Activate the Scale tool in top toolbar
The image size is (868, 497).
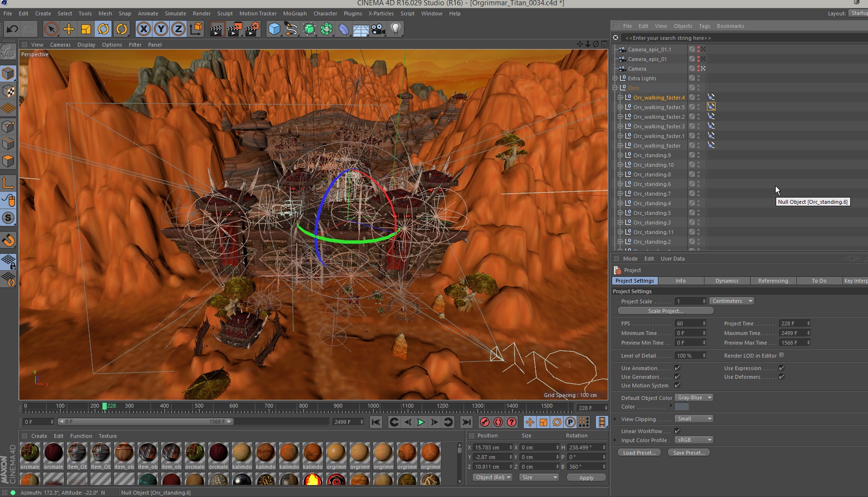[x=86, y=29]
